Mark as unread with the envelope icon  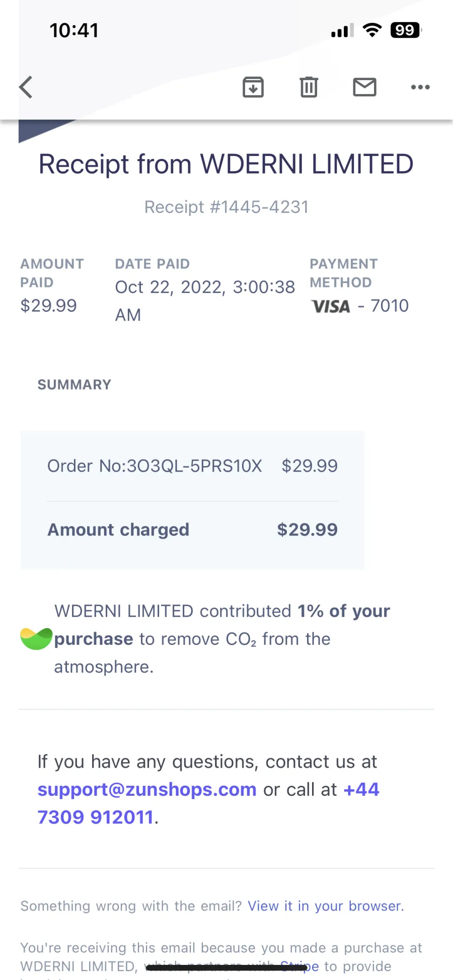tap(364, 87)
